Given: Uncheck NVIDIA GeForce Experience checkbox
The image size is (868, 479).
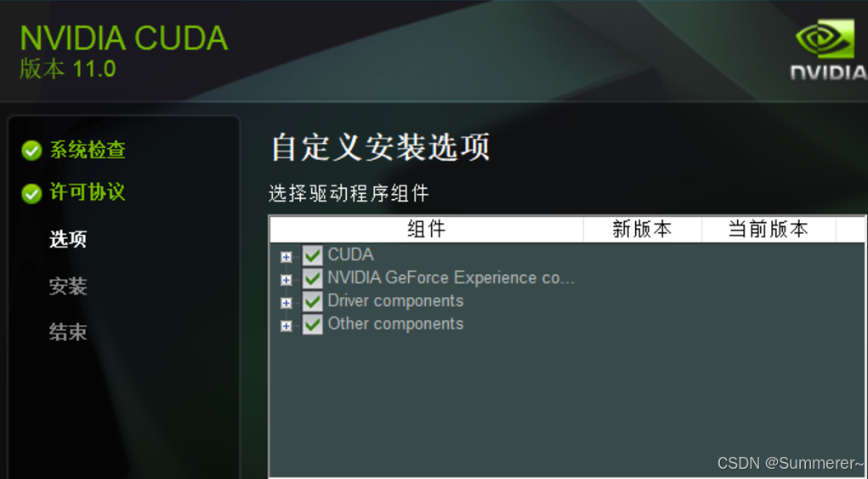Looking at the screenshot, I should (312, 278).
